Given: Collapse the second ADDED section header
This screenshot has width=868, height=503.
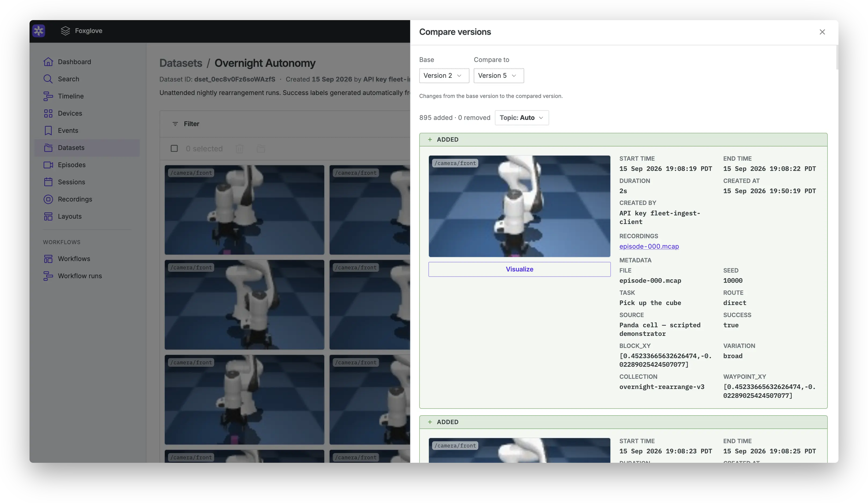Looking at the screenshot, I should coord(623,422).
